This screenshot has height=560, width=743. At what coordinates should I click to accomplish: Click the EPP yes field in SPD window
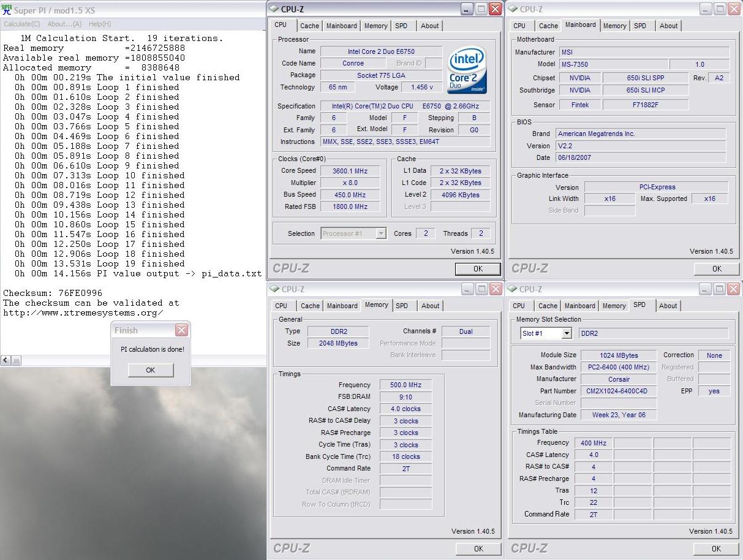[x=714, y=391]
